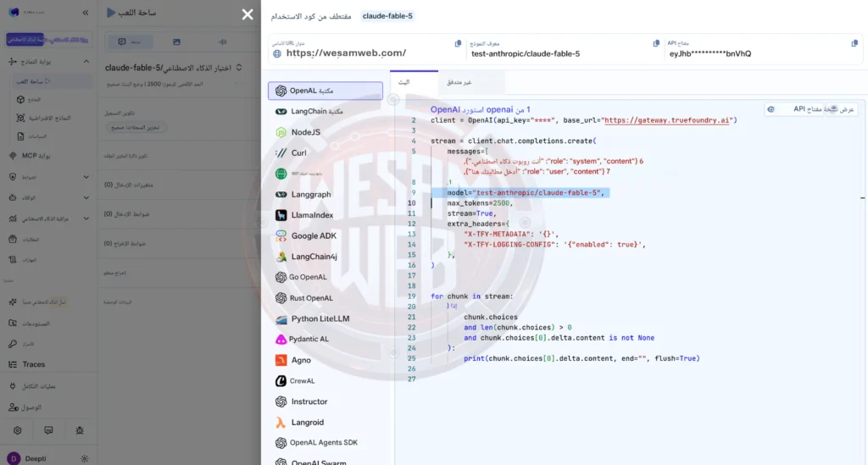Expand the model selector next to claude-fable-5
This screenshot has height=465, width=868.
pos(238,68)
